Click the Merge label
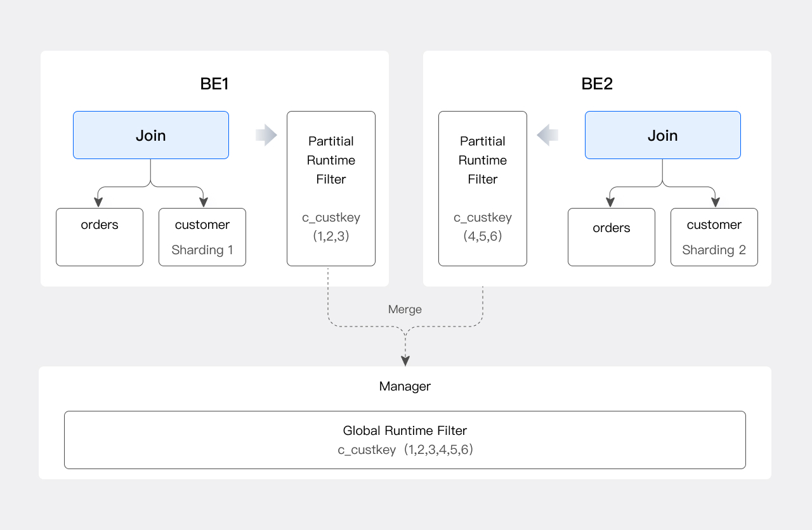 coord(405,309)
